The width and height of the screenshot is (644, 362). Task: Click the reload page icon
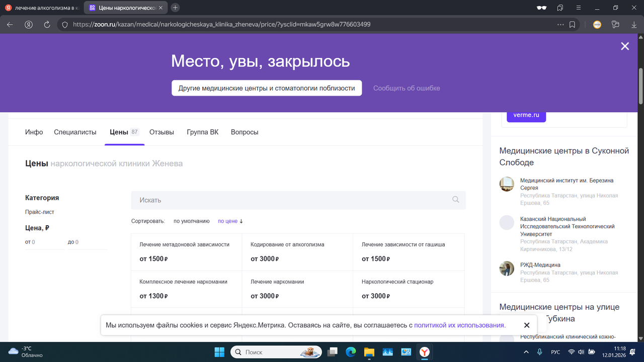[x=47, y=24]
